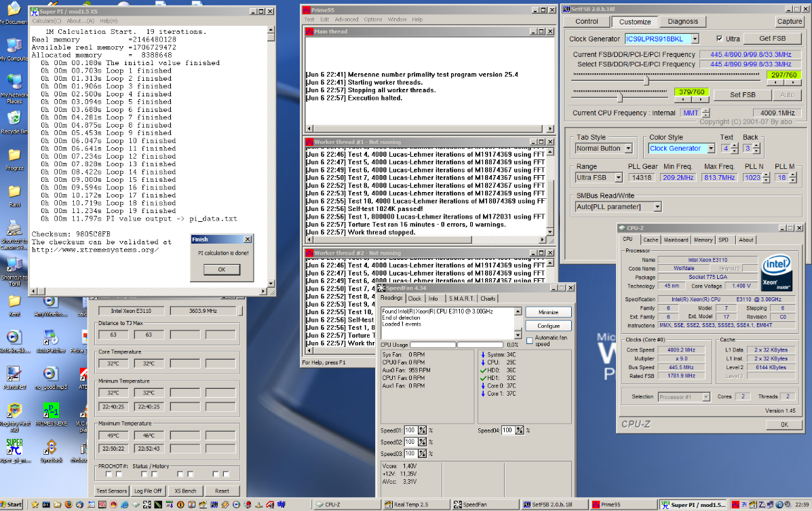The width and height of the screenshot is (812, 511).
Task: Open the Tab Style dropdown
Action: tap(628, 148)
